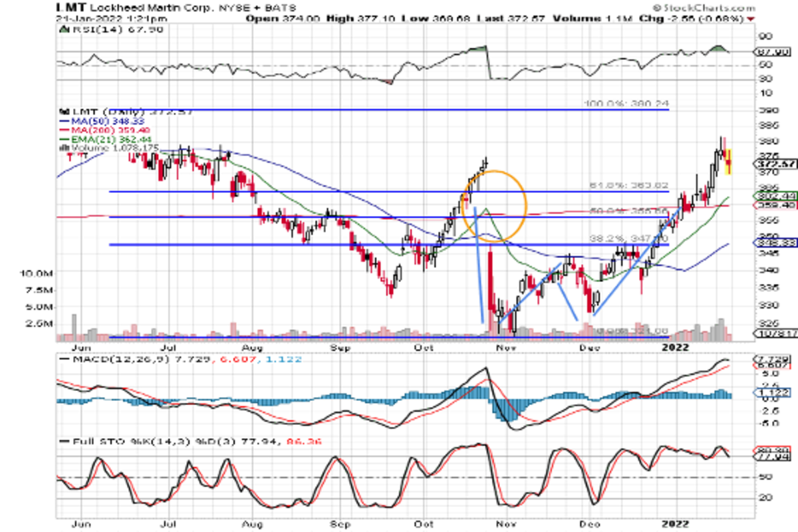Select the MA(200) red legend entry
Image resolution: width=798 pixels, height=532 pixels.
pyautogui.click(x=94, y=131)
